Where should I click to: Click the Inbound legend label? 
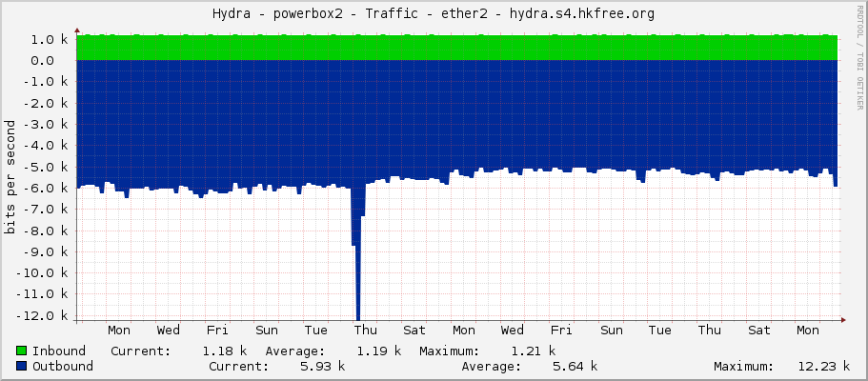[59, 351]
